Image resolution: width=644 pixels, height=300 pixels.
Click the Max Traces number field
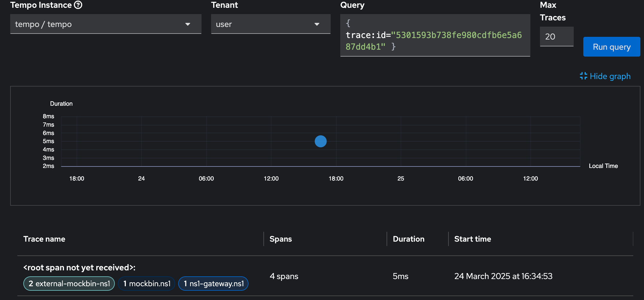556,37
